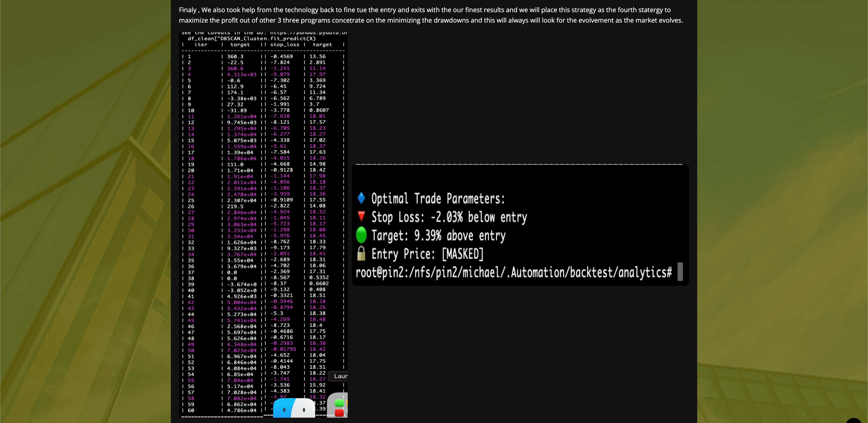Click the 'iter' column header in table
The width and height of the screenshot is (868, 423).
pyautogui.click(x=201, y=44)
